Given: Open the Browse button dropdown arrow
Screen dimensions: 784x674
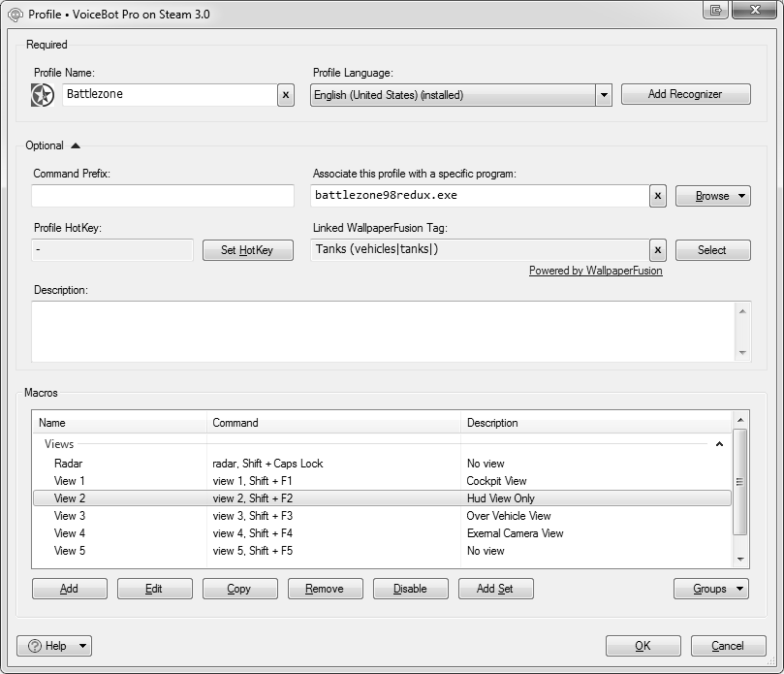Looking at the screenshot, I should click(742, 196).
